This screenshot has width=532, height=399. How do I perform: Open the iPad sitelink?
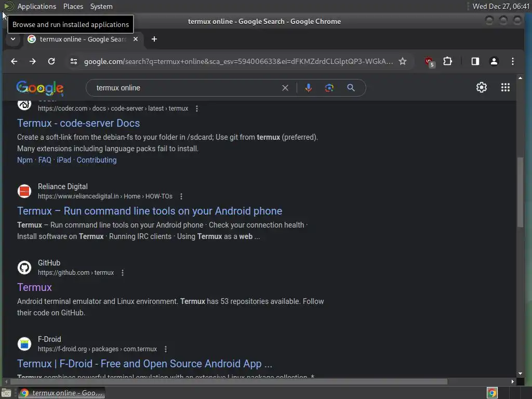pyautogui.click(x=64, y=160)
